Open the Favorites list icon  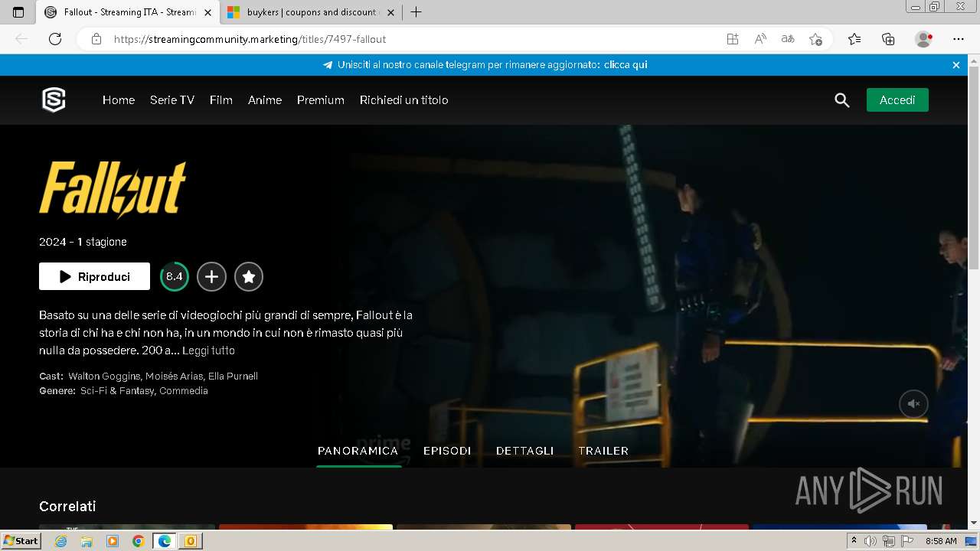tap(854, 39)
